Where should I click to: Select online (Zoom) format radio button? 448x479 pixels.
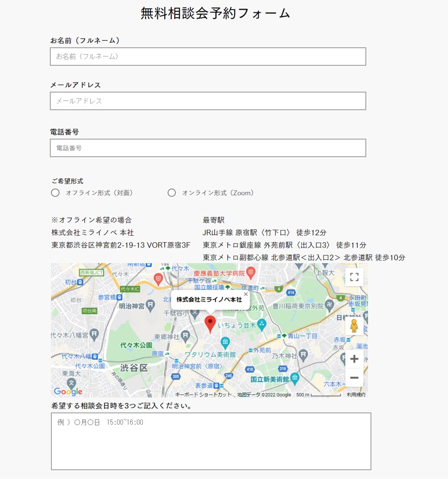coord(172,193)
